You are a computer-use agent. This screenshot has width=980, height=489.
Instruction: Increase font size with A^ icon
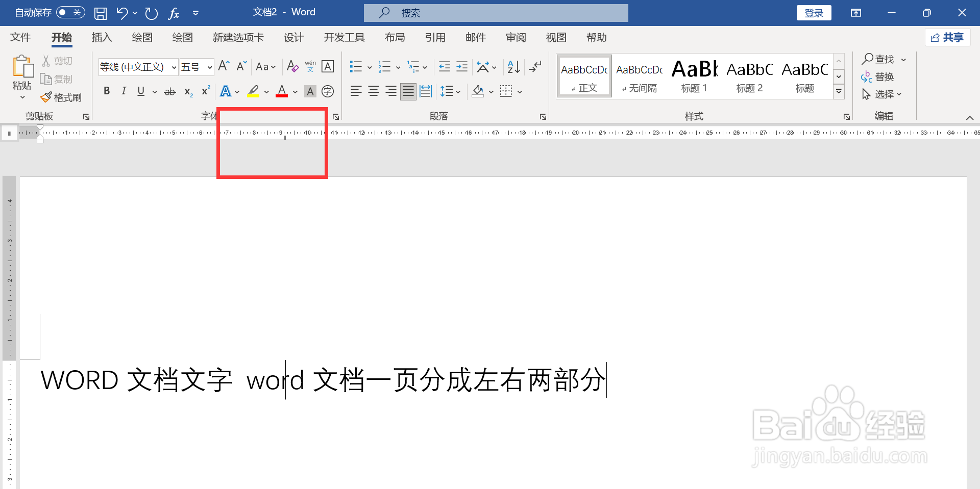tap(224, 66)
